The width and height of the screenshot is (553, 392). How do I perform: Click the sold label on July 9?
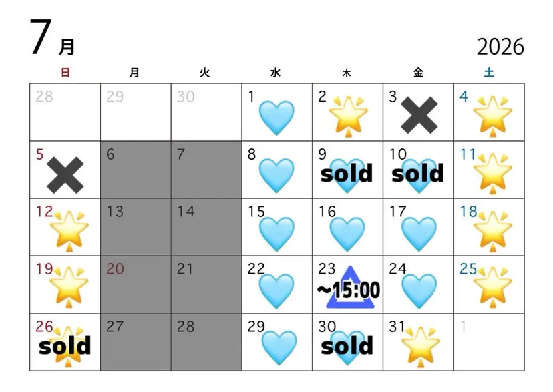pyautogui.click(x=347, y=173)
